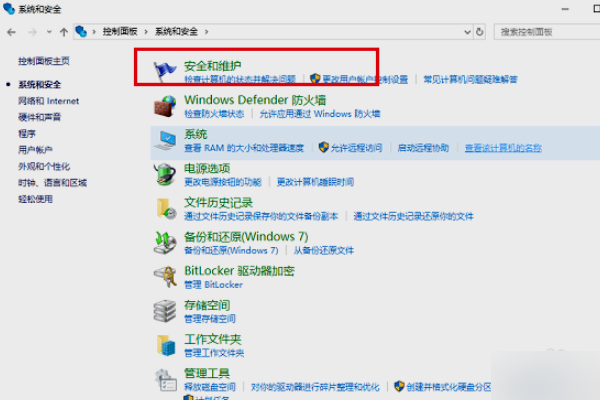
Task: Open Backup and Restore (Windows 7) icon
Action: pos(165,243)
